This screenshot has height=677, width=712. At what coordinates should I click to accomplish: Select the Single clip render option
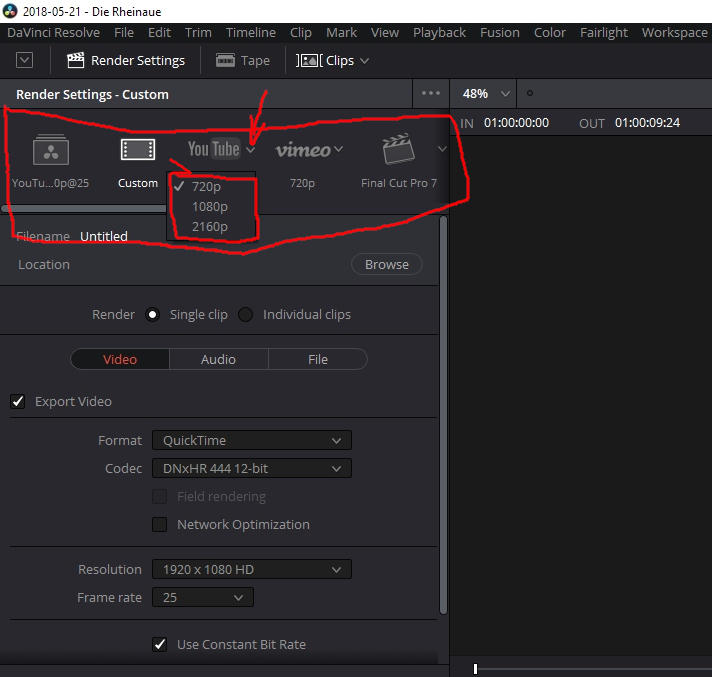[x=152, y=315]
